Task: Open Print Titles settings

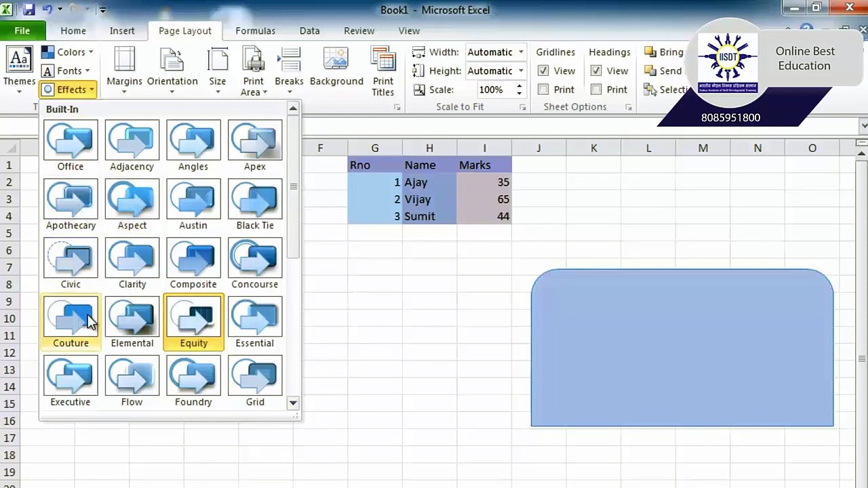Action: [382, 71]
